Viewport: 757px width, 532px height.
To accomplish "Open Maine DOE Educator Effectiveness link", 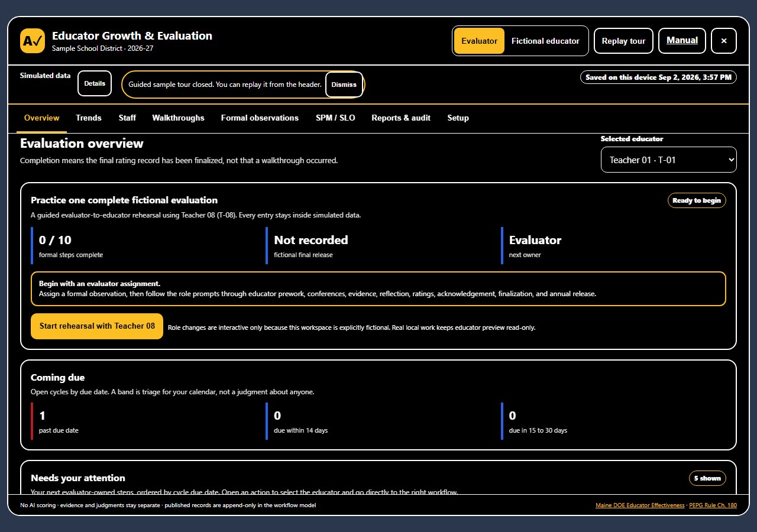I will (640, 505).
